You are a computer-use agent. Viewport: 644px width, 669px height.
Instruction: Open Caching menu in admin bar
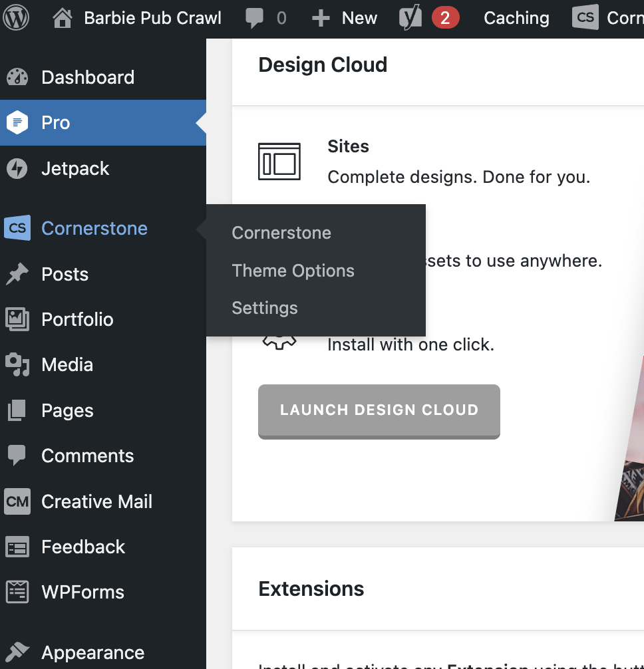point(516,18)
